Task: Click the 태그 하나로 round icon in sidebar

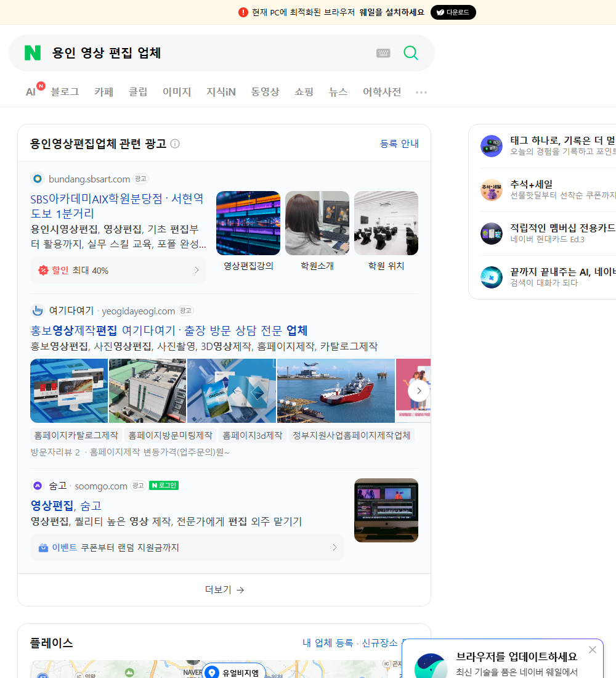Action: point(492,145)
